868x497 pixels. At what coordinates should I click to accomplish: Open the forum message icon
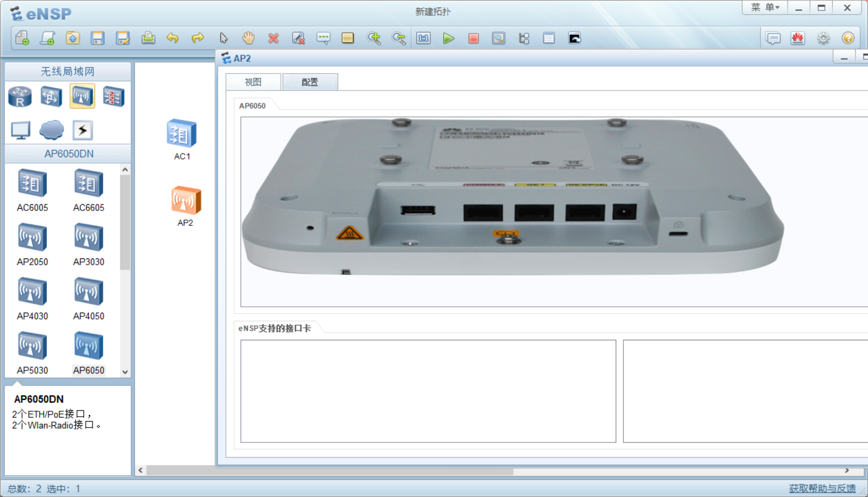point(774,38)
